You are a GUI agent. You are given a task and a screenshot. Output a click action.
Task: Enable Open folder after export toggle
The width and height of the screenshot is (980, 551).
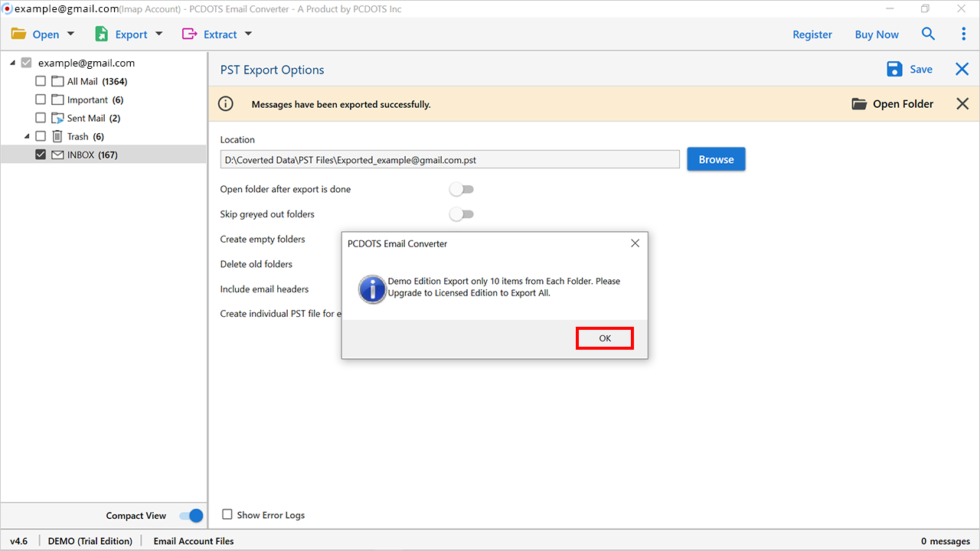point(462,189)
